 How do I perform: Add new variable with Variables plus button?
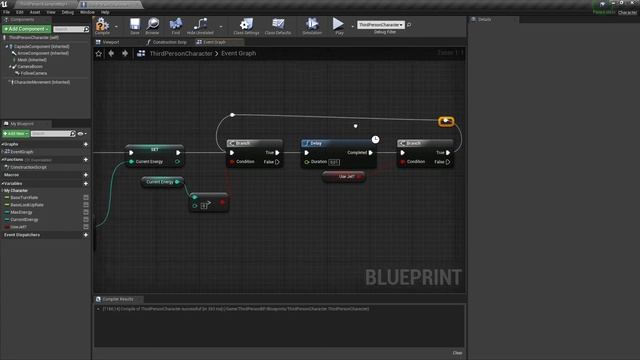tap(86, 184)
